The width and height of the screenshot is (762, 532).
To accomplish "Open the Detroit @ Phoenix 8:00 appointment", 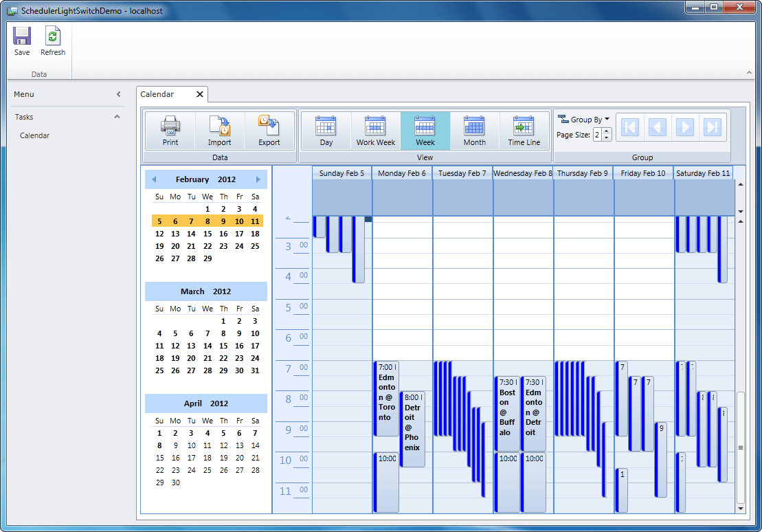I will 412,430.
